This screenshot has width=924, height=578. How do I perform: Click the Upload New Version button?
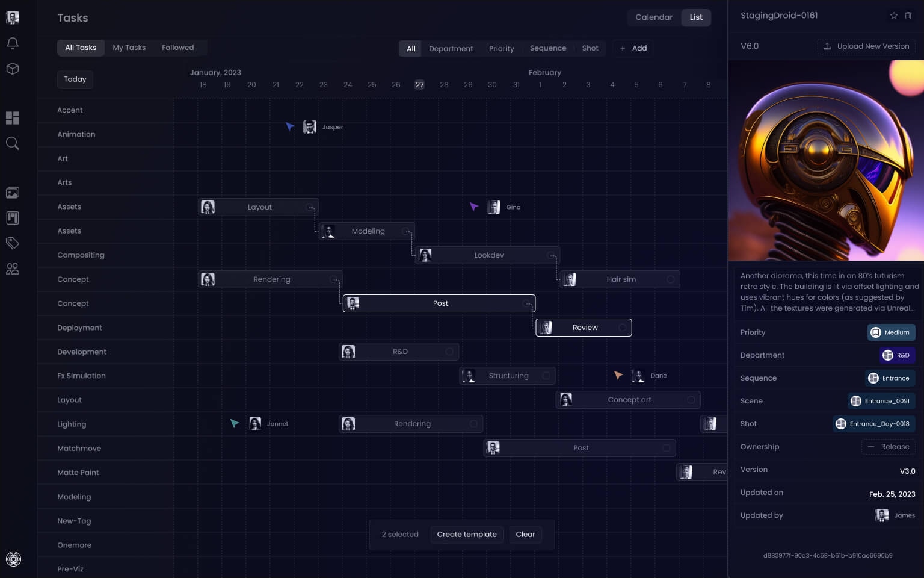coord(866,46)
